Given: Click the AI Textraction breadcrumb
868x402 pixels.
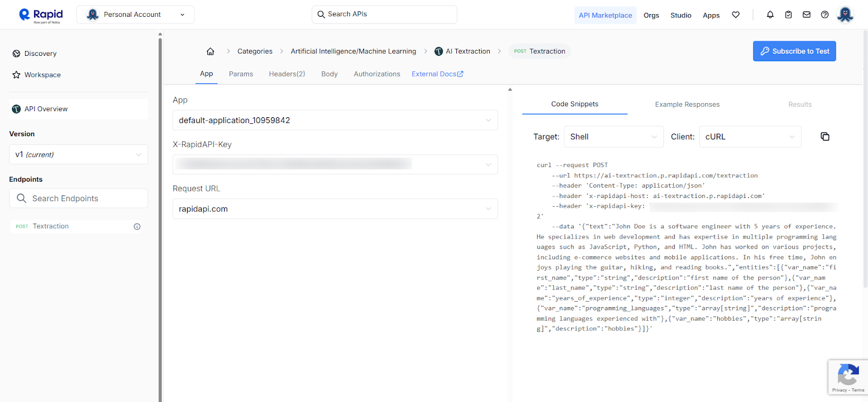Looking at the screenshot, I should (x=468, y=52).
